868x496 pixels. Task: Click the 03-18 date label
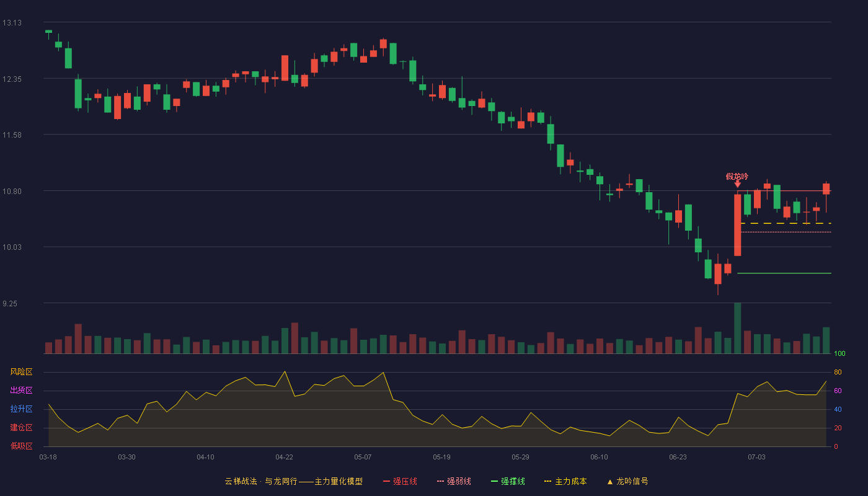pos(48,457)
